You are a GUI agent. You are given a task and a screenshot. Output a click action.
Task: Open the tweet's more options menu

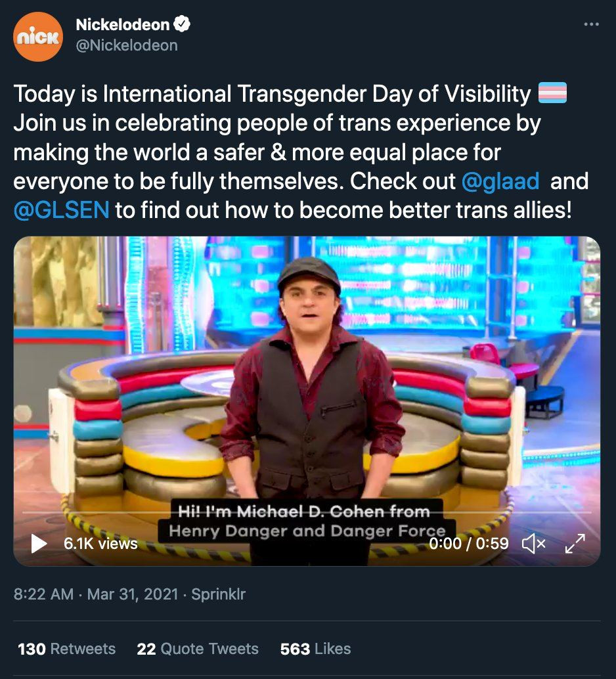click(591, 25)
